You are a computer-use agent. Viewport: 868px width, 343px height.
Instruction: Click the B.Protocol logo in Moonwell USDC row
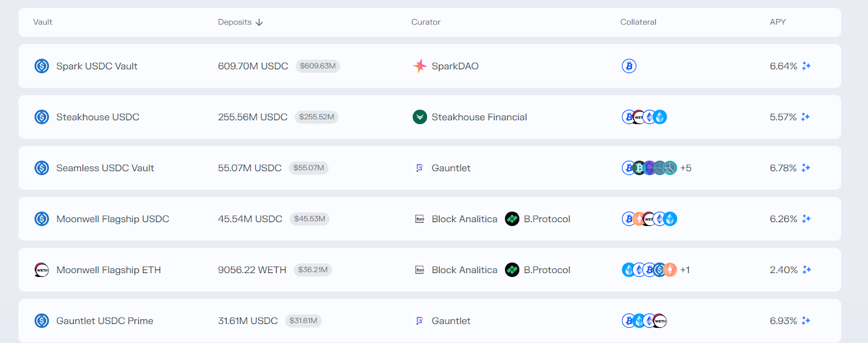point(512,219)
